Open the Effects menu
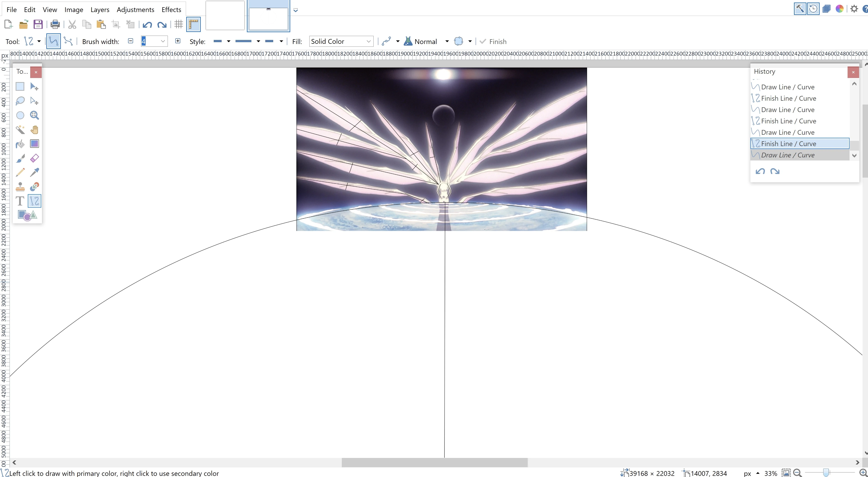The height and width of the screenshot is (477, 868). point(171,10)
